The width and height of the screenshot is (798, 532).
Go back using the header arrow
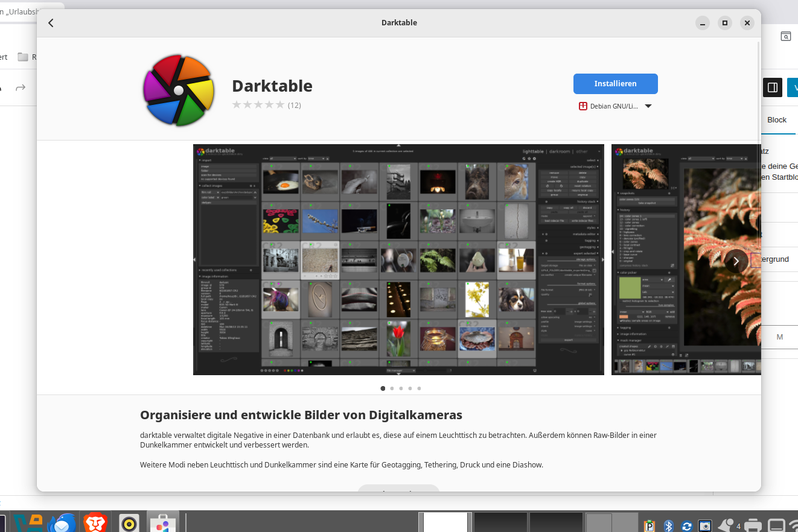pos(51,23)
